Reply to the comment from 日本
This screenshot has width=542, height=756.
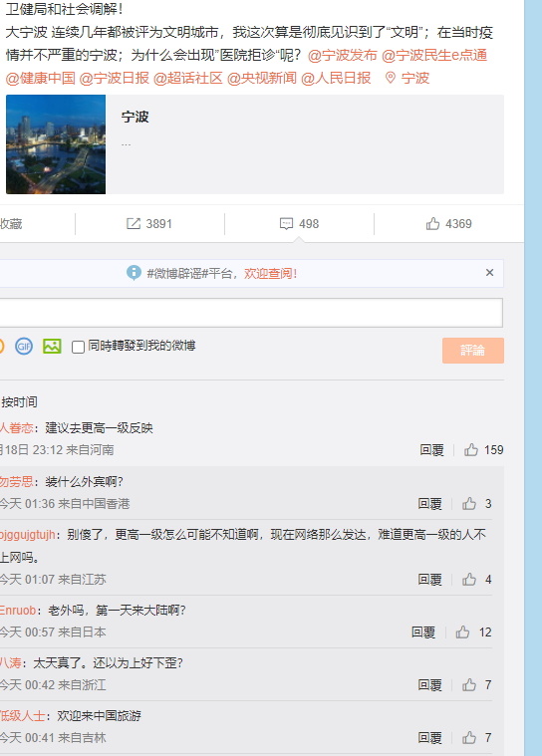click(423, 632)
